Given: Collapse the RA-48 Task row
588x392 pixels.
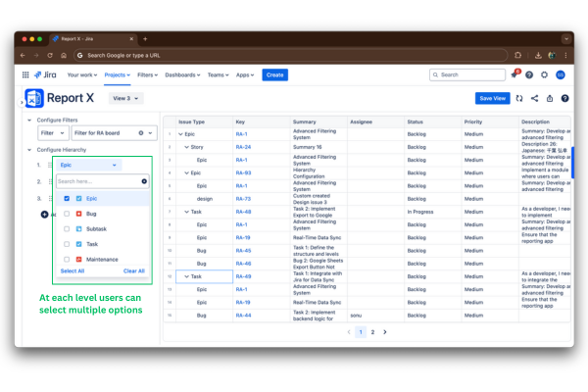Looking at the screenshot, I should point(186,212).
